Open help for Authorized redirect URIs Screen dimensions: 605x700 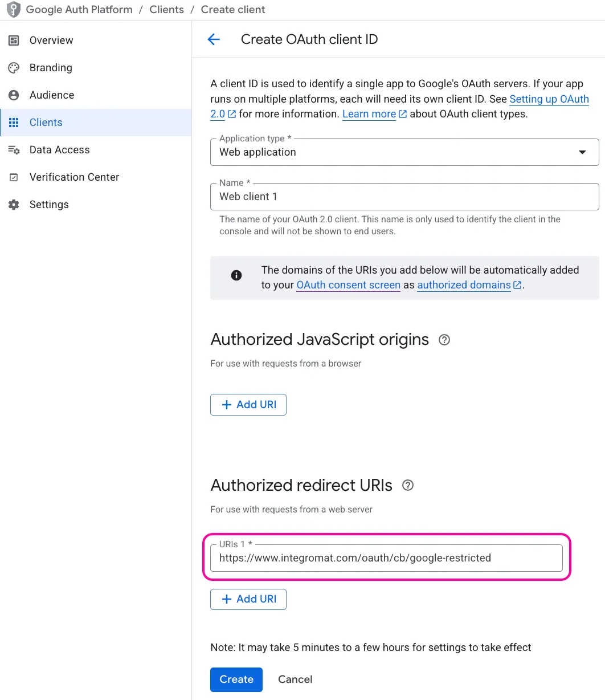point(408,486)
